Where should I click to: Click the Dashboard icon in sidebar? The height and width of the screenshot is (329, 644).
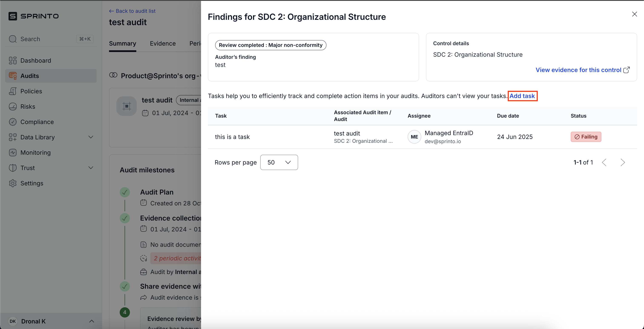(13, 61)
